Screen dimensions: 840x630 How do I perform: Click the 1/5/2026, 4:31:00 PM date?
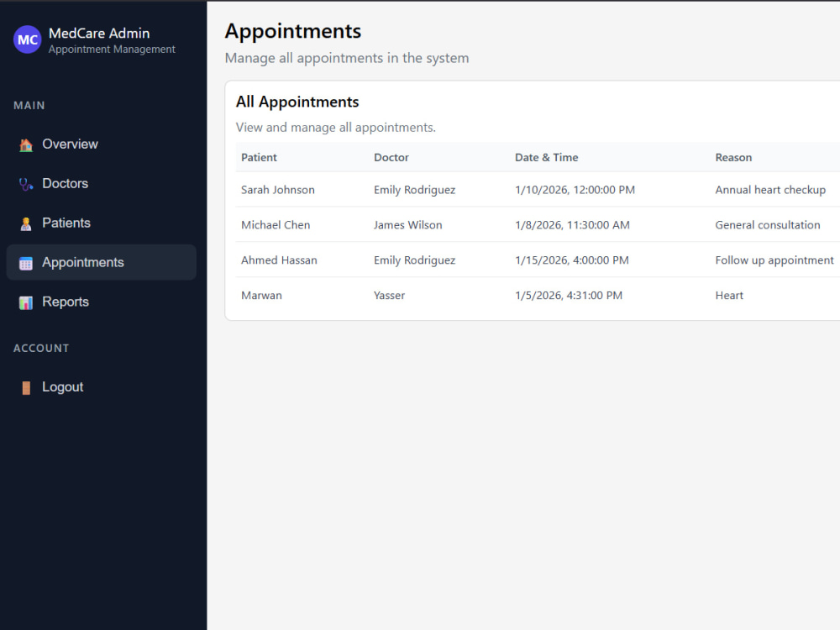tap(569, 296)
